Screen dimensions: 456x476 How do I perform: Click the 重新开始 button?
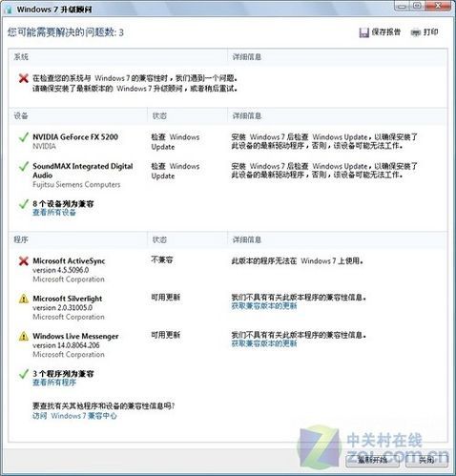[x=372, y=460]
